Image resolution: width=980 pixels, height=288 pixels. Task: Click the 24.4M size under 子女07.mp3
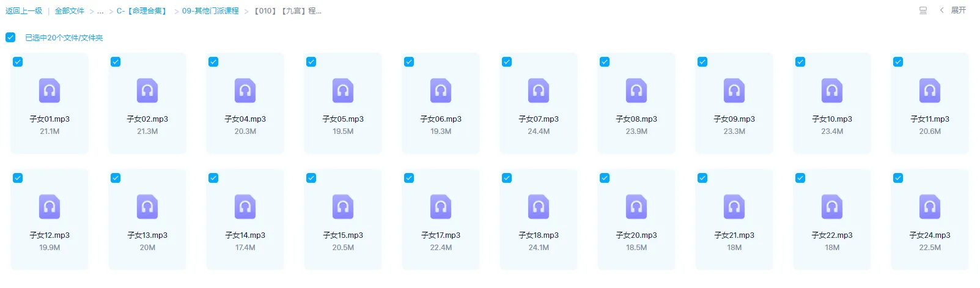[539, 131]
